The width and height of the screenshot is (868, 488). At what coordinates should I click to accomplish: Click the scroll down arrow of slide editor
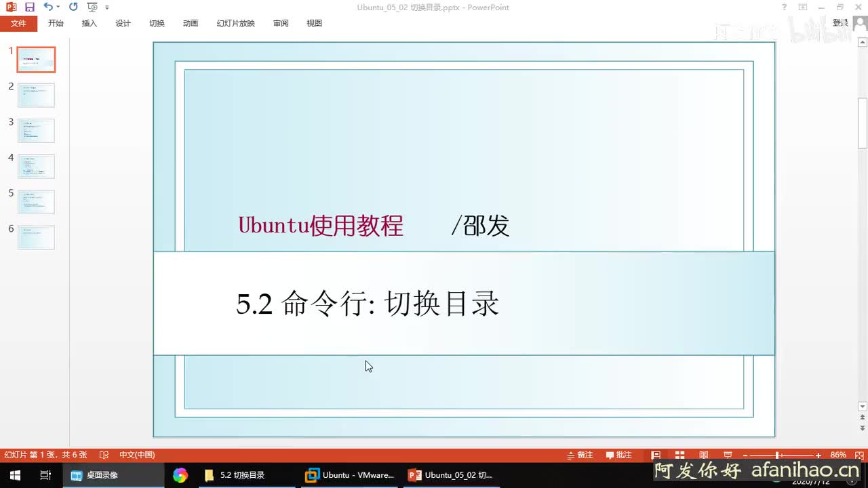pyautogui.click(x=863, y=407)
